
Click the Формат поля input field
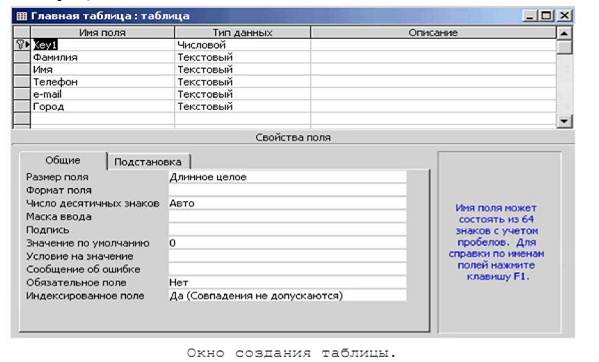click(x=287, y=190)
